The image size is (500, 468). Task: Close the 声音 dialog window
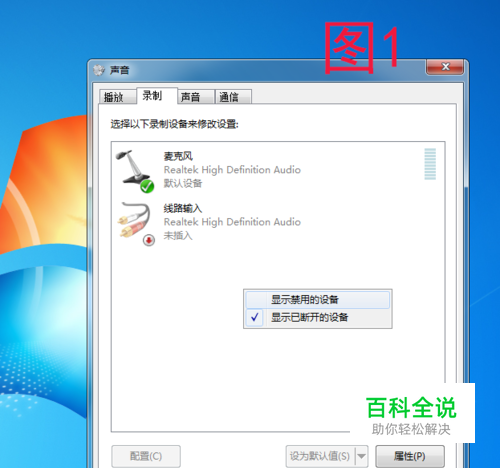445,67
